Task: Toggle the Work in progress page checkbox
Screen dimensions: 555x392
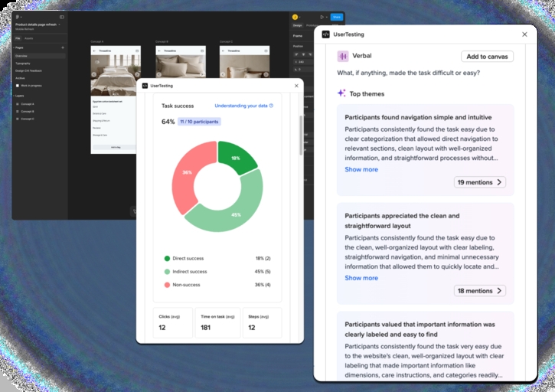Action: point(18,86)
